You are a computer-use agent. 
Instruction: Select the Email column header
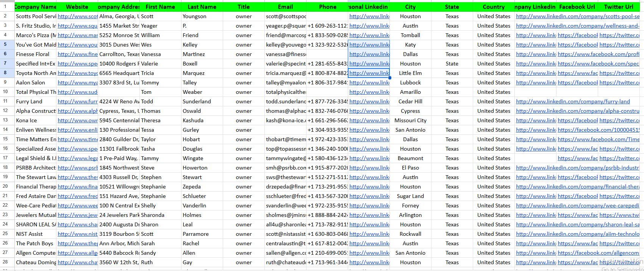[285, 7]
